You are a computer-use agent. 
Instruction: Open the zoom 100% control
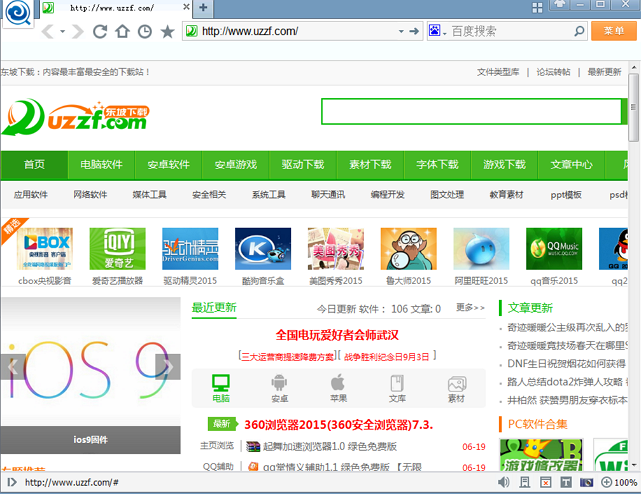point(619,483)
